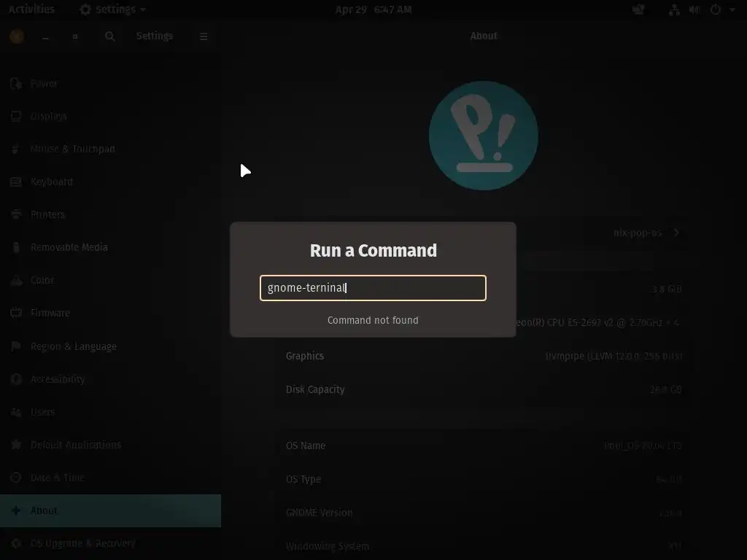Image resolution: width=747 pixels, height=560 pixels.
Task: Click the Graphics row label
Action: pos(304,356)
